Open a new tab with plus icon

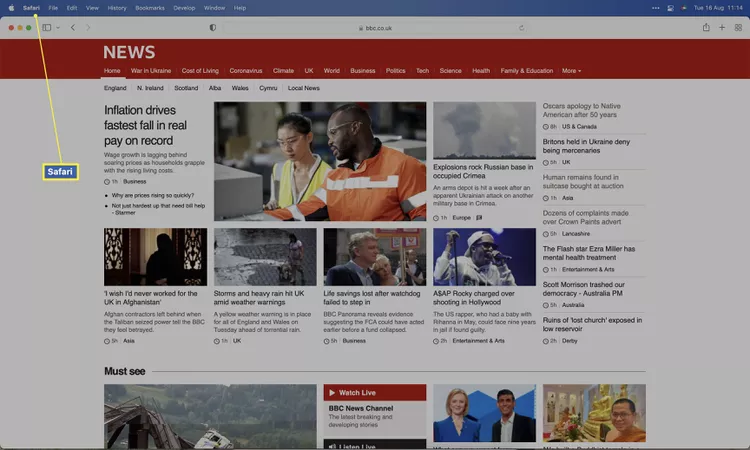click(722, 27)
